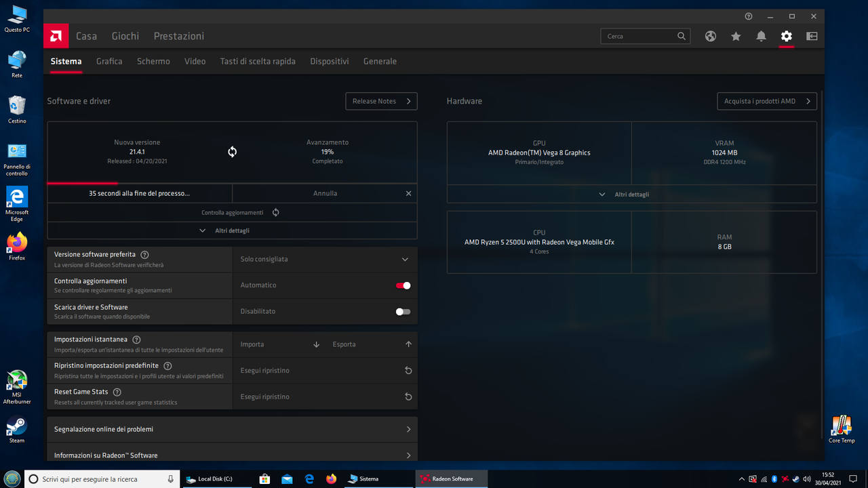Viewport: 868px width, 488px height.
Task: Go to Prestazioni section
Action: pos(179,36)
